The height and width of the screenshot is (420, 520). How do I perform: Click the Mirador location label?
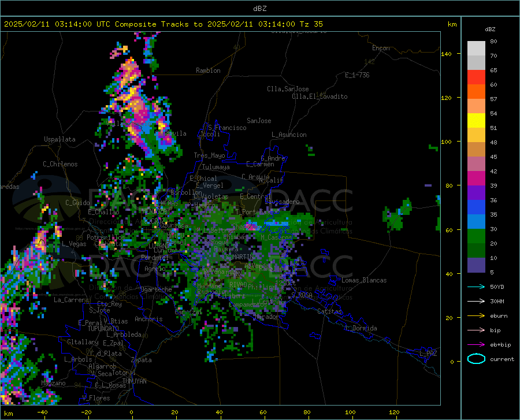point(266,317)
